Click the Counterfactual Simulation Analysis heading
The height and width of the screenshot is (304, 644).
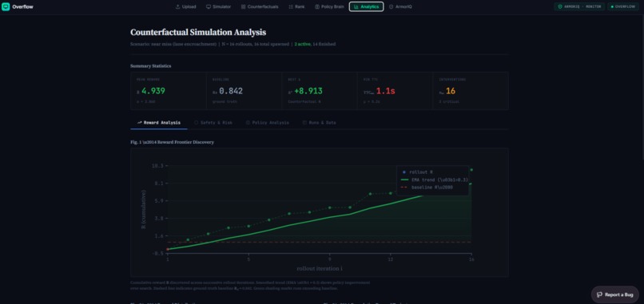pos(198,33)
